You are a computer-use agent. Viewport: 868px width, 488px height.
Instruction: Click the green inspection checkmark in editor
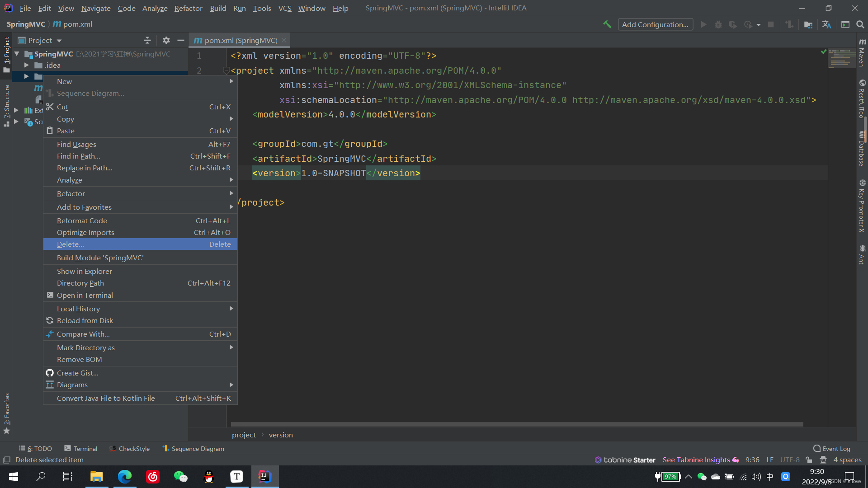(824, 52)
